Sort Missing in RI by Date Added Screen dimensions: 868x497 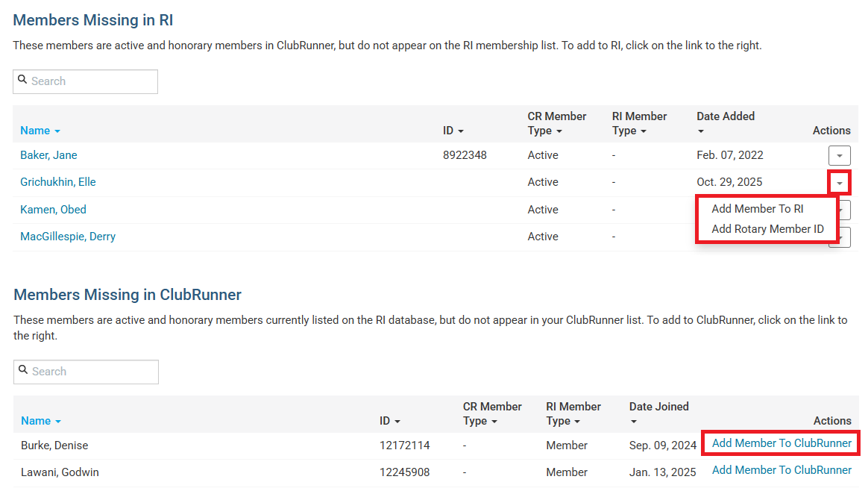coord(725,122)
